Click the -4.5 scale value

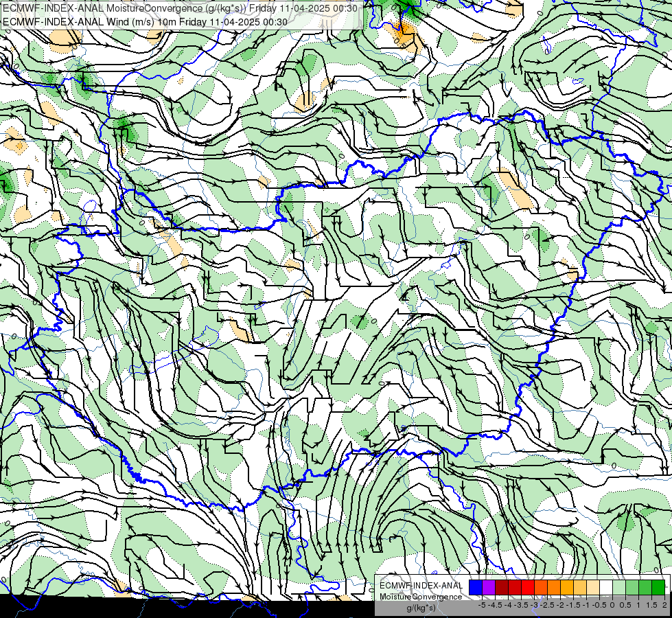(495, 605)
